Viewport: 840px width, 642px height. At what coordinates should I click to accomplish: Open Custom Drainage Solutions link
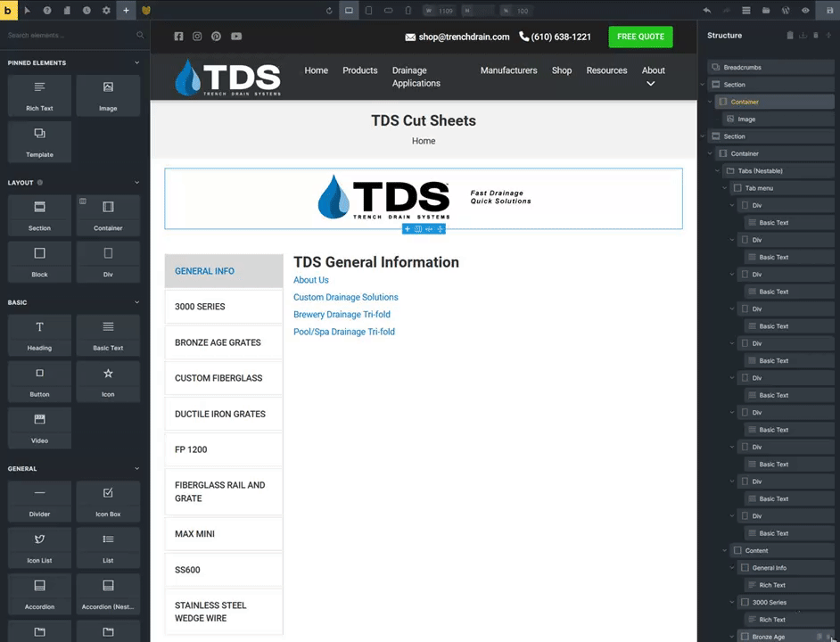click(345, 297)
